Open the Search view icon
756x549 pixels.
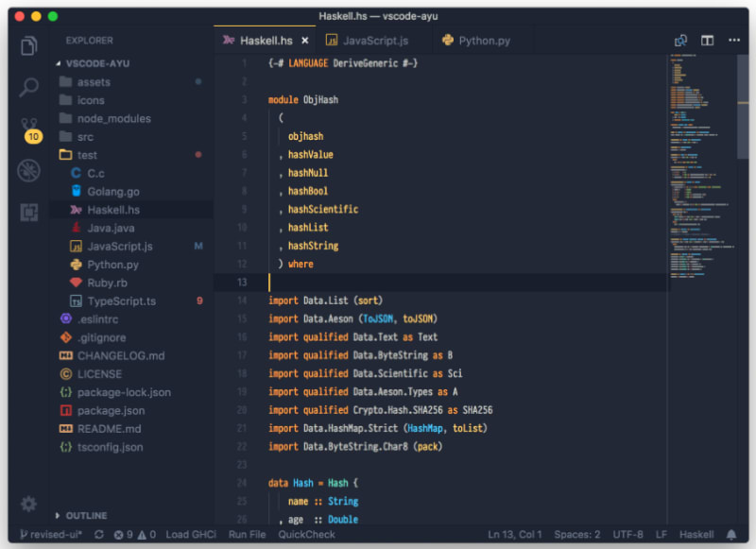tap(29, 87)
